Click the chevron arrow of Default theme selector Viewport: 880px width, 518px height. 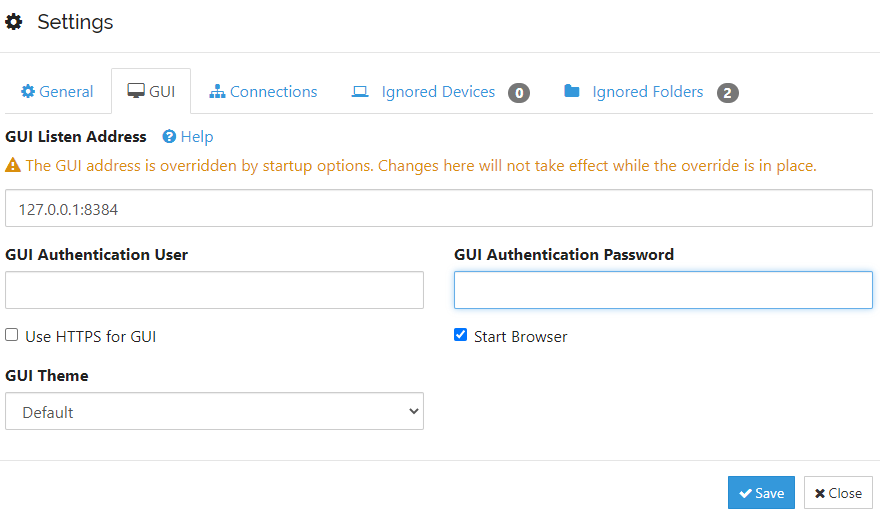(x=414, y=411)
